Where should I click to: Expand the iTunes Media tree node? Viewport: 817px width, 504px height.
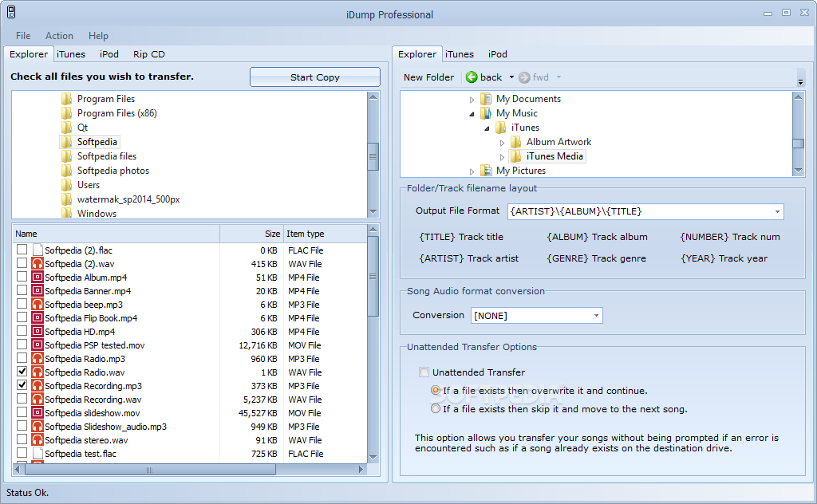click(502, 157)
